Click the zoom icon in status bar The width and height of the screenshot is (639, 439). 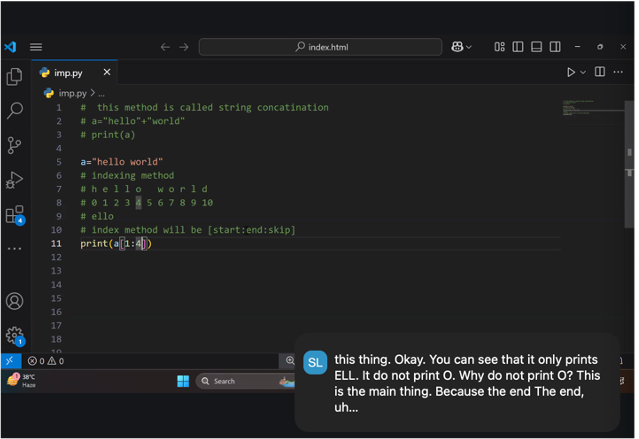click(x=290, y=360)
